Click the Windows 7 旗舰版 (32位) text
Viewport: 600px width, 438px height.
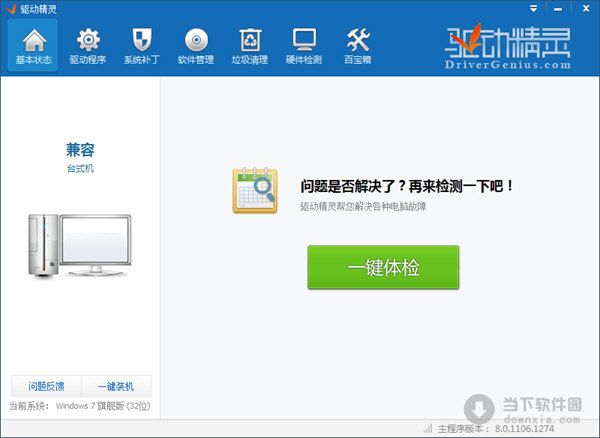click(103, 406)
